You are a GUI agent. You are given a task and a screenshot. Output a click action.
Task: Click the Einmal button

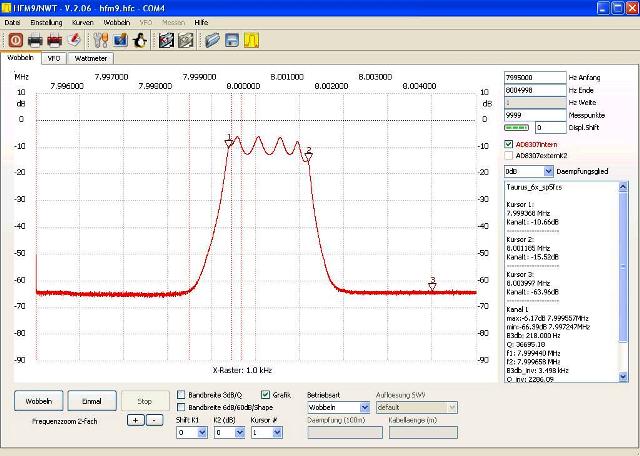pyautogui.click(x=91, y=401)
